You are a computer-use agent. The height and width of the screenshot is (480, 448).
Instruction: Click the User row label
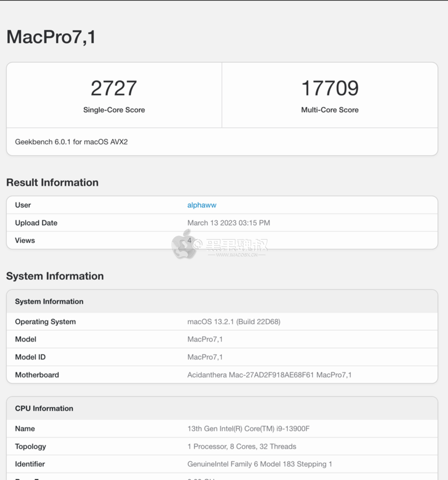tap(23, 205)
